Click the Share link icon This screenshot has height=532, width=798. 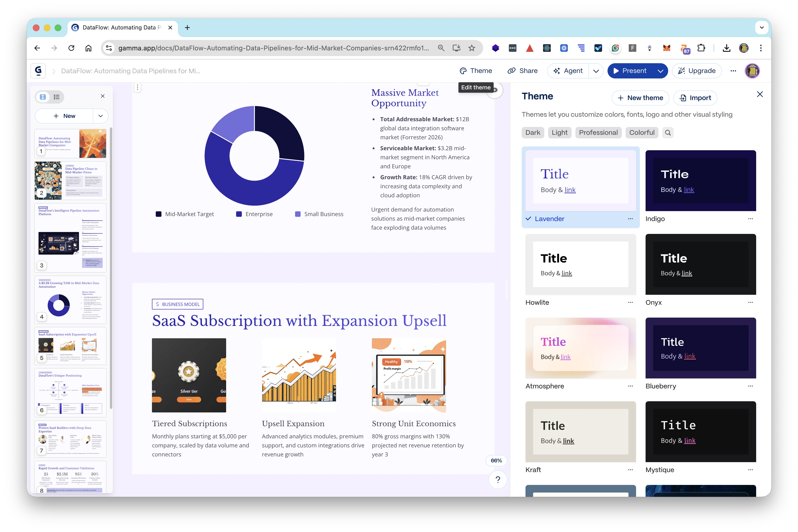[x=512, y=71]
